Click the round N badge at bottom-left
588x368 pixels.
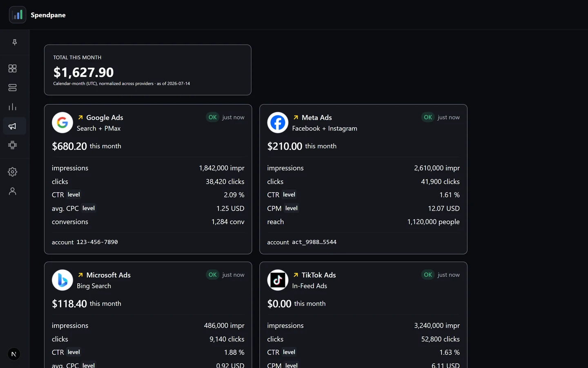(14, 354)
